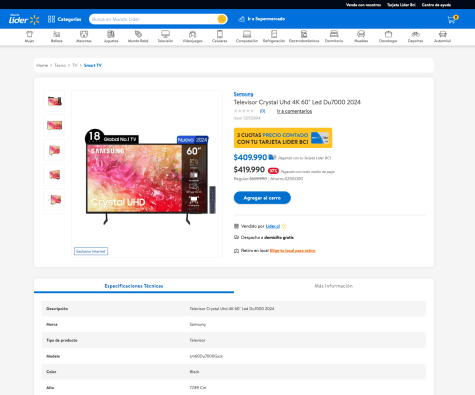Open the Mundo Bebé category icon
Screen dimensions: 475x395
tap(138, 37)
